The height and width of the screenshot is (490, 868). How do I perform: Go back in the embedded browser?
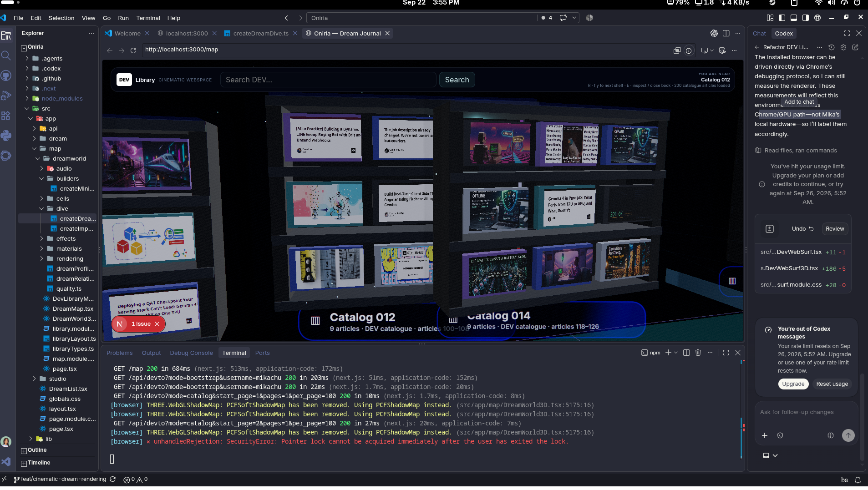(110, 51)
